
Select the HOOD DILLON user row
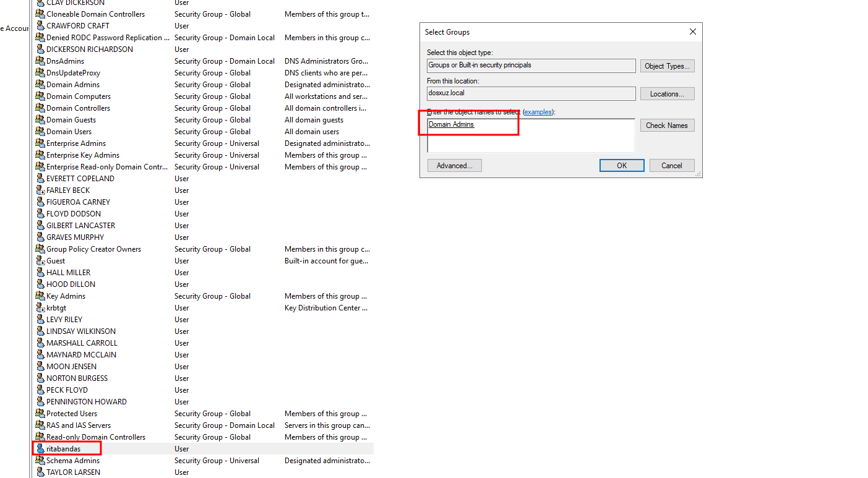(x=71, y=284)
